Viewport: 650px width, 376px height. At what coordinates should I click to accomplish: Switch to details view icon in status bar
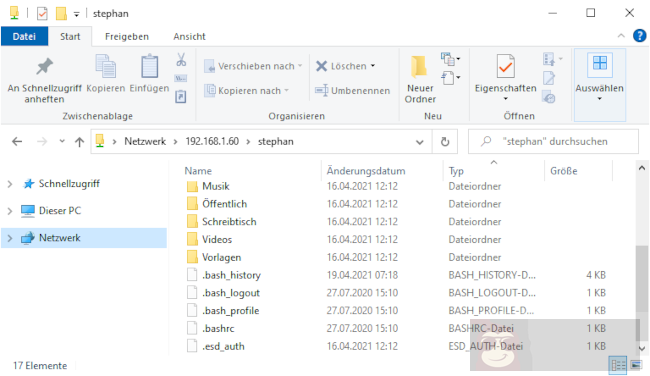click(x=618, y=365)
